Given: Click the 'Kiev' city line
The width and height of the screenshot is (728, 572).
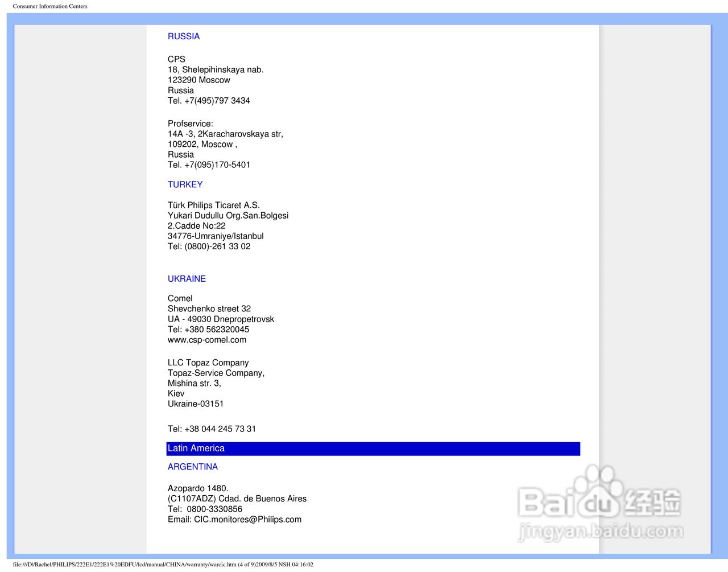Looking at the screenshot, I should (x=176, y=394).
